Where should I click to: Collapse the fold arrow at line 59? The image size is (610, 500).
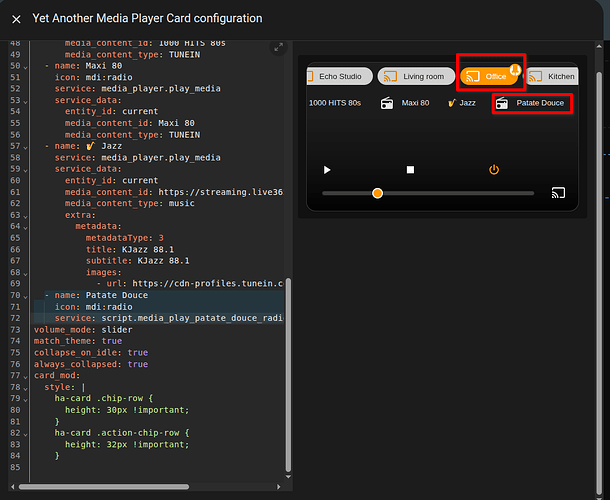tap(25, 170)
